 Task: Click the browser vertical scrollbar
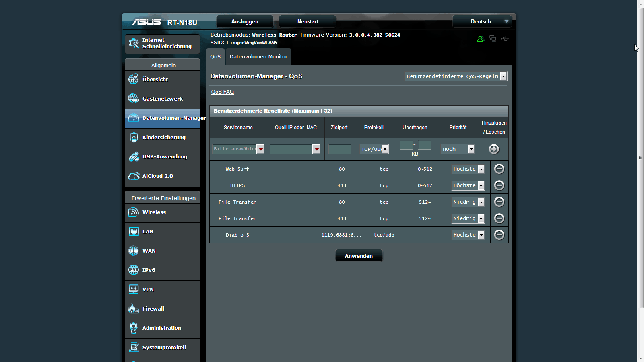[x=640, y=158]
